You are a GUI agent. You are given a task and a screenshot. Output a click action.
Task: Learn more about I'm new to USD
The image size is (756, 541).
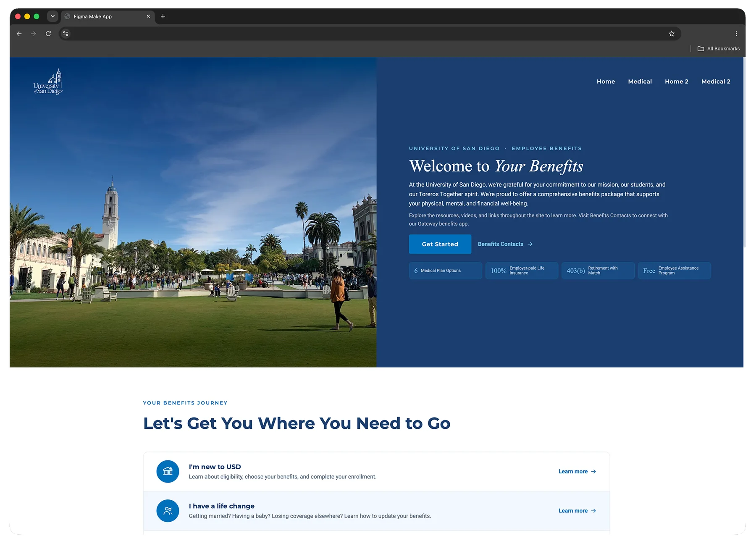pos(577,471)
